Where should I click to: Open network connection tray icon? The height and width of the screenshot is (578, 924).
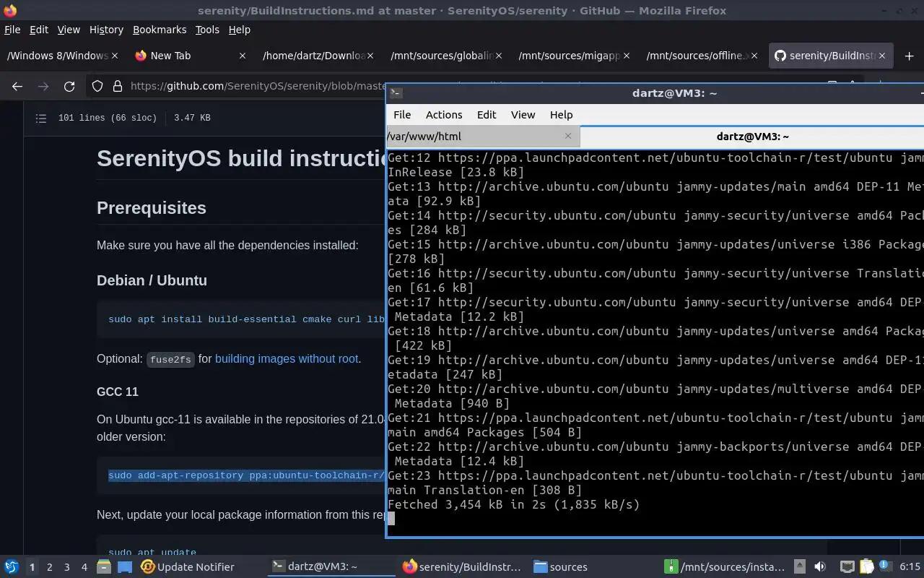pyautogui.click(x=847, y=566)
